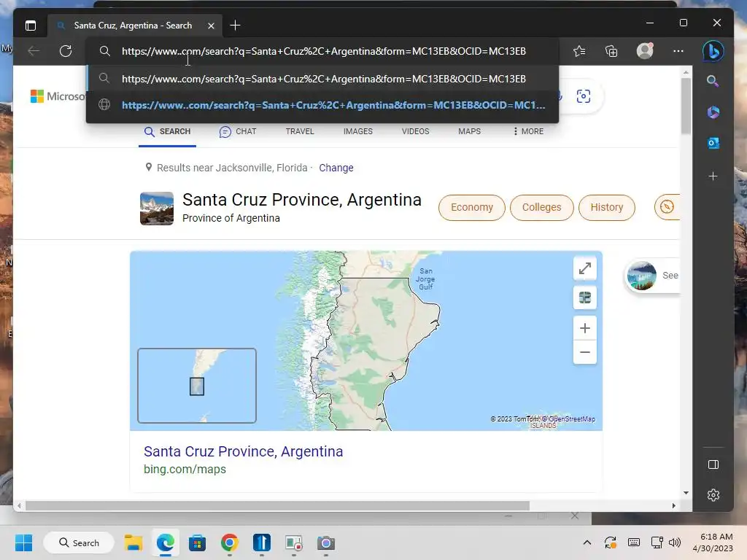The width and height of the screenshot is (747, 560).
Task: Click the Colleges pill button
Action: click(x=542, y=208)
